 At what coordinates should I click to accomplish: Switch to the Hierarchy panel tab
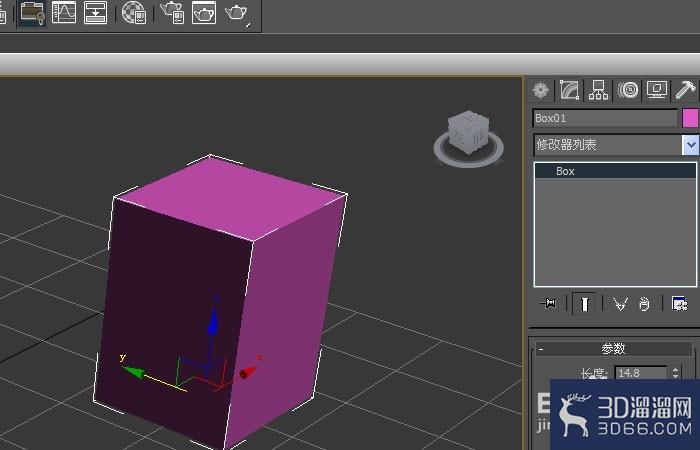598,90
